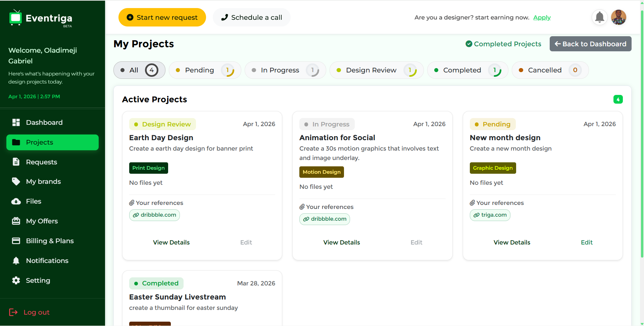Open the user profile avatar

pyautogui.click(x=618, y=17)
